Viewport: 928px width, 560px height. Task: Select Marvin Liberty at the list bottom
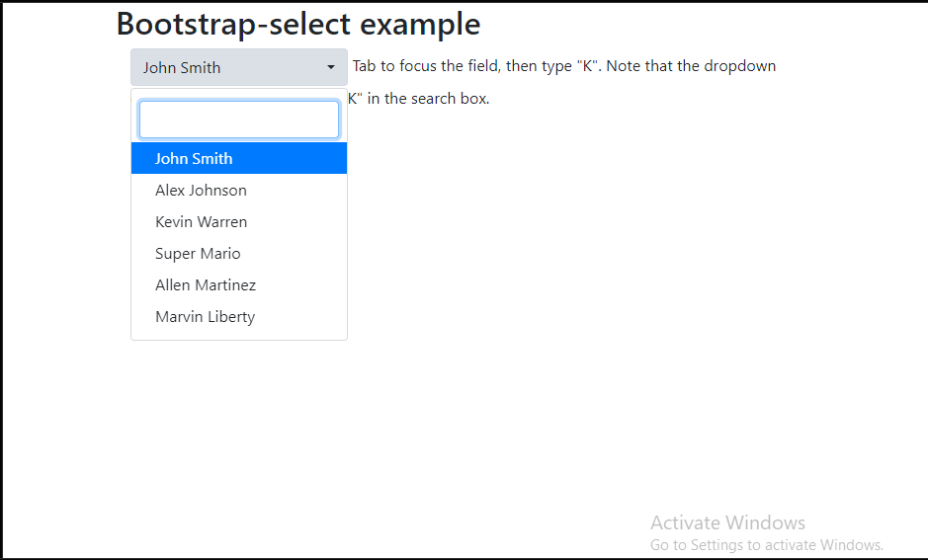coord(205,316)
